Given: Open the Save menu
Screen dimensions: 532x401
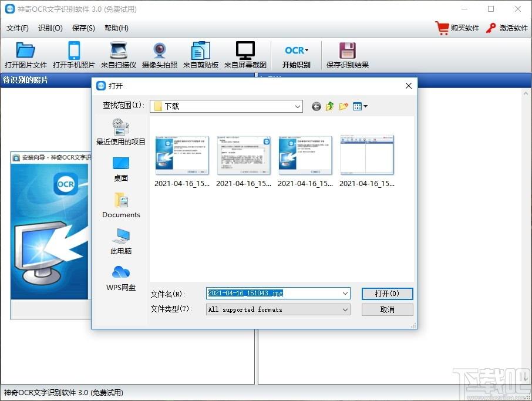Looking at the screenshot, I should [x=83, y=28].
